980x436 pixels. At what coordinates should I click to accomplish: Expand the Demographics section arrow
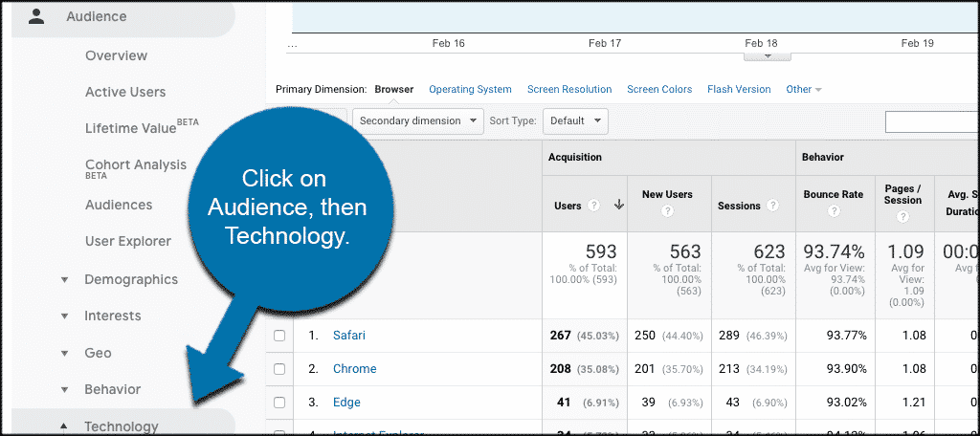pyautogui.click(x=64, y=280)
